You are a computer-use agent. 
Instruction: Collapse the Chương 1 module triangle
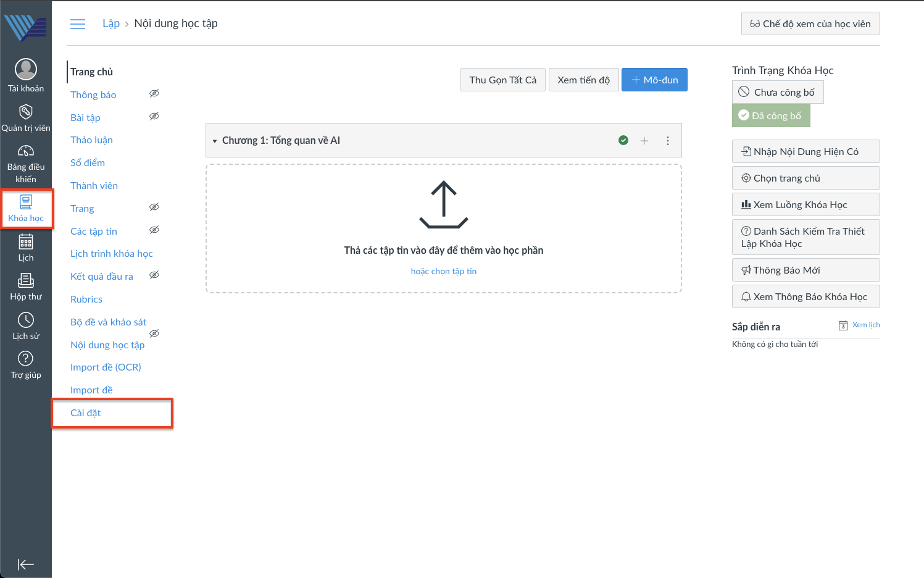click(x=215, y=141)
